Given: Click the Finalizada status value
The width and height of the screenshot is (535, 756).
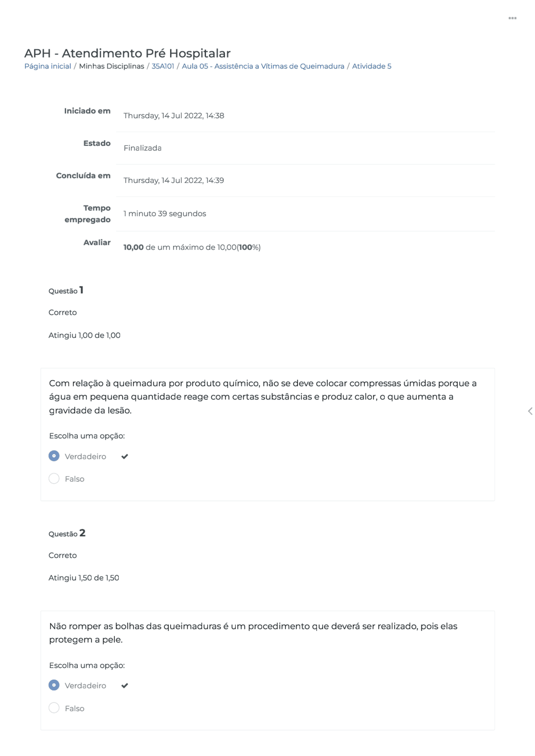Looking at the screenshot, I should point(143,148).
